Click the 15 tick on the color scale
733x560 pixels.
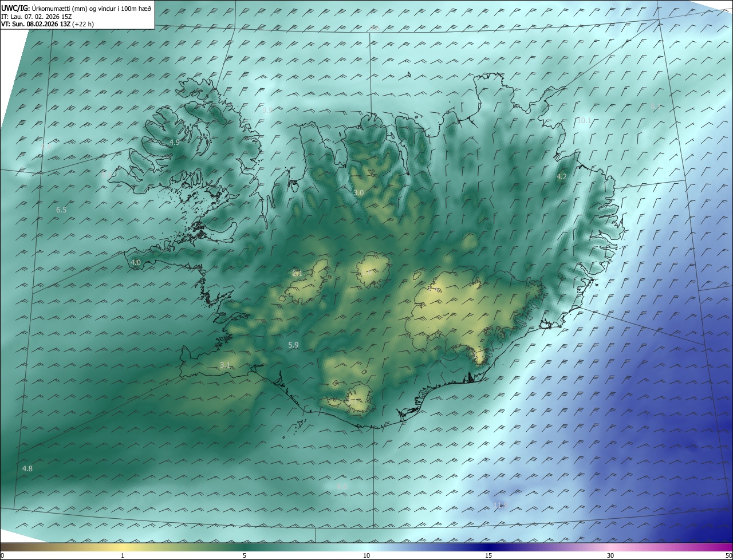point(488,556)
